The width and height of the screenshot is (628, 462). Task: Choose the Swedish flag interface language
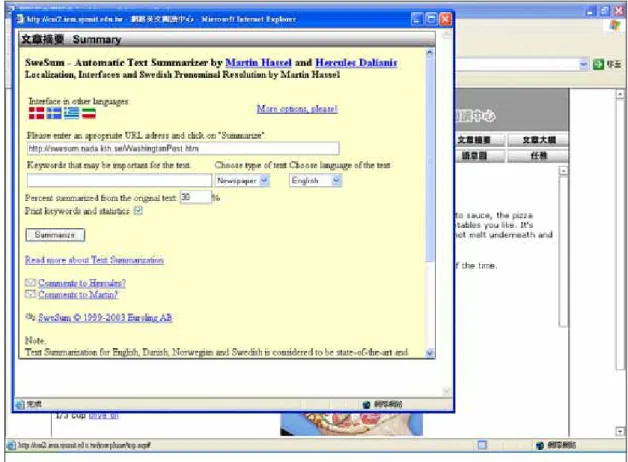coord(54,113)
